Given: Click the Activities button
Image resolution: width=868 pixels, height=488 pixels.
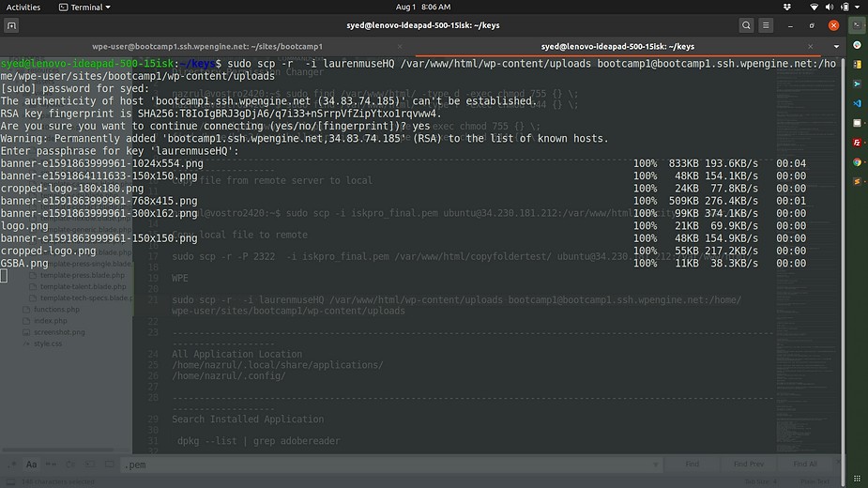Looking at the screenshot, I should point(23,7).
